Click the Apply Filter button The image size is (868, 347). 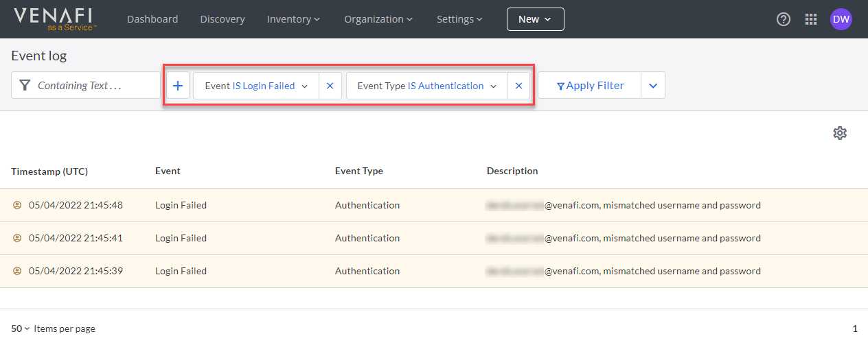point(590,86)
